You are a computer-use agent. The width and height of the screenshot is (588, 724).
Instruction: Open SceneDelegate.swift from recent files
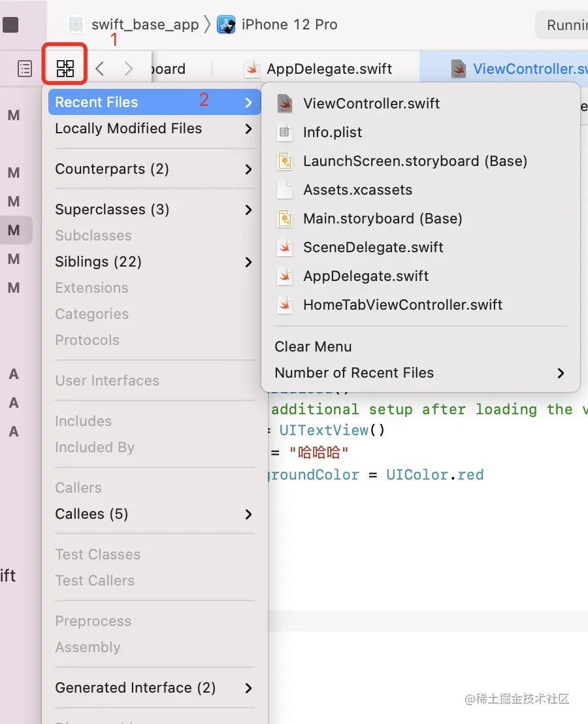[x=421, y=248]
